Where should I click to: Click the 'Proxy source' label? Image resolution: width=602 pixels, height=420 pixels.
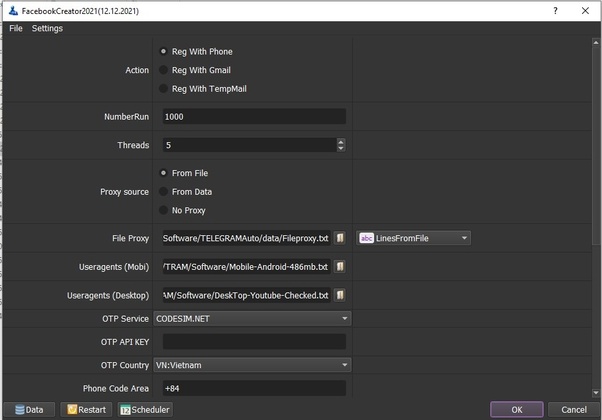pos(124,192)
